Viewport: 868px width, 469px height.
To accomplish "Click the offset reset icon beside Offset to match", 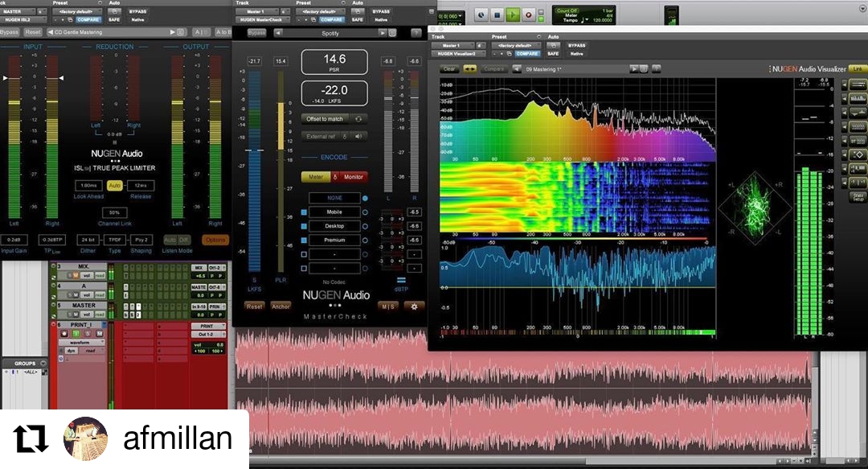I will tap(358, 118).
